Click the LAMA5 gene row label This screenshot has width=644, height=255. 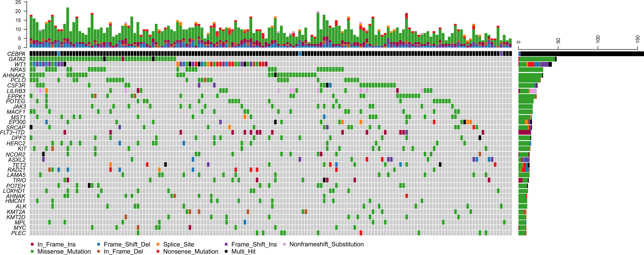(x=16, y=175)
